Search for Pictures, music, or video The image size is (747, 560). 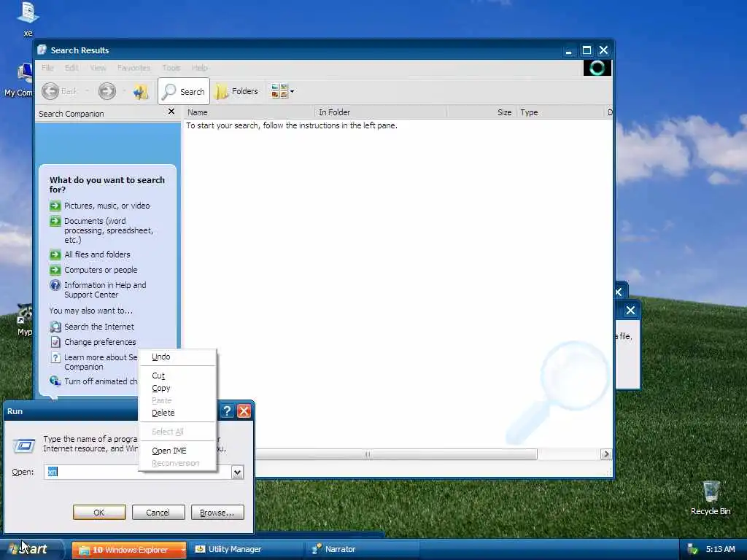(x=107, y=206)
